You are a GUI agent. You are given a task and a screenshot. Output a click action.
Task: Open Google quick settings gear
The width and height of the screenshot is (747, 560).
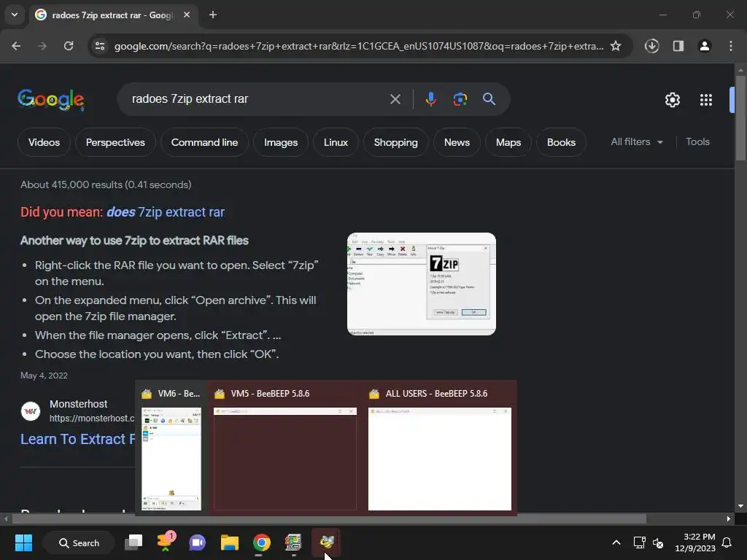click(672, 100)
